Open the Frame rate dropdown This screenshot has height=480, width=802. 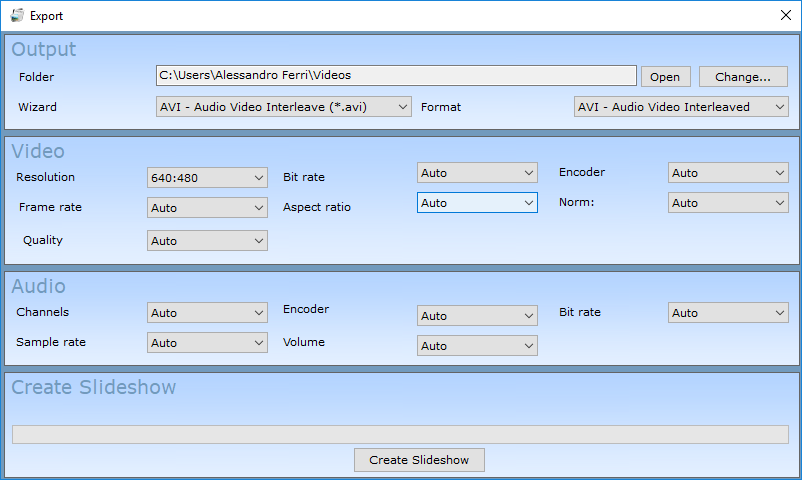click(207, 208)
